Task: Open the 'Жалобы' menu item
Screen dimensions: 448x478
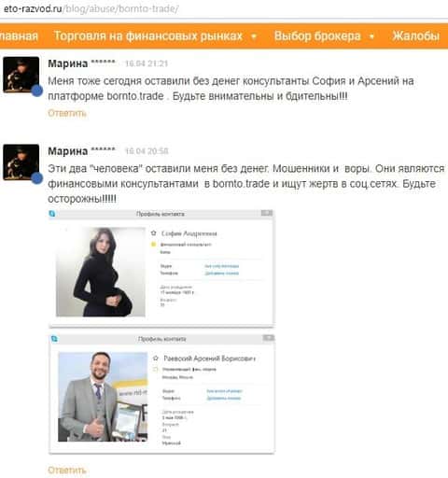Action: [x=416, y=36]
